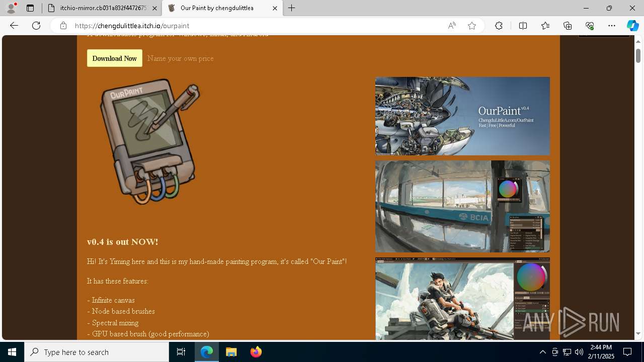Click the page scrollbar up arrow
The height and width of the screenshot is (362, 644).
[638, 41]
